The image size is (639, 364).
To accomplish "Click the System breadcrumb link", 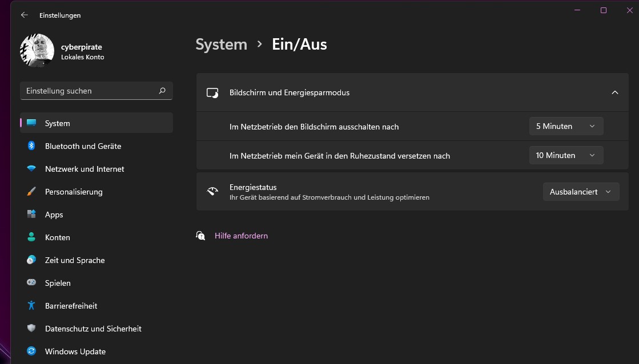I will coord(221,45).
